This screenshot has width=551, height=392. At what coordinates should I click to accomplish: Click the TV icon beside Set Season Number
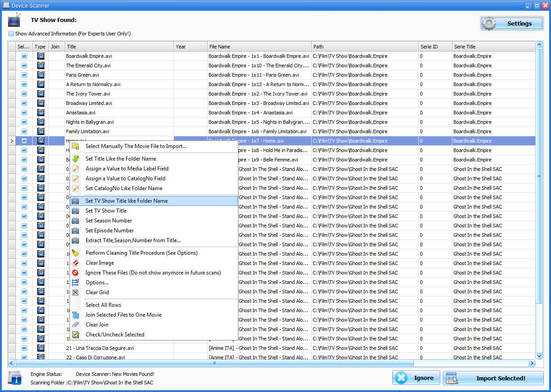click(x=75, y=221)
